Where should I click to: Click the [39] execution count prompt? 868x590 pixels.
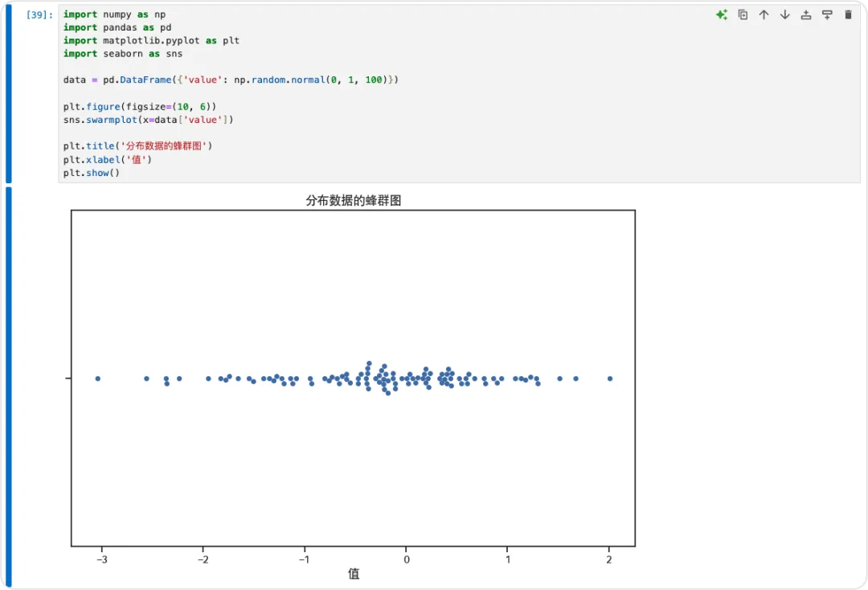coord(39,15)
